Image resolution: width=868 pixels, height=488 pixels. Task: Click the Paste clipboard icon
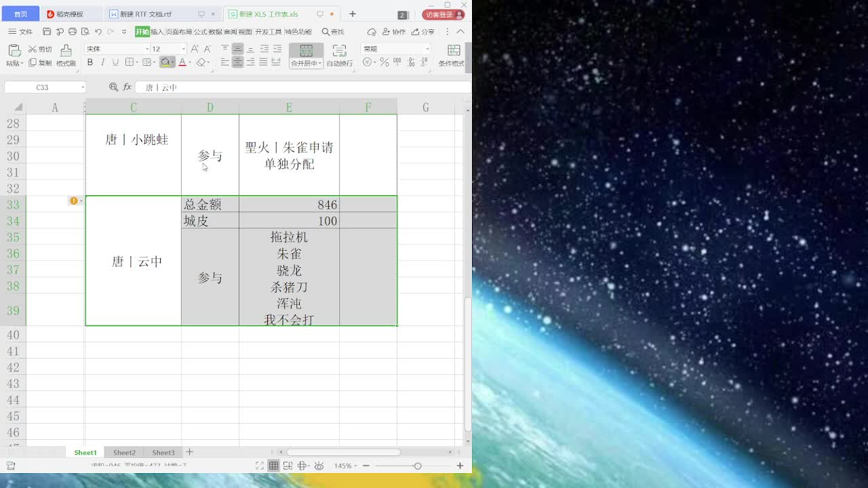(14, 50)
